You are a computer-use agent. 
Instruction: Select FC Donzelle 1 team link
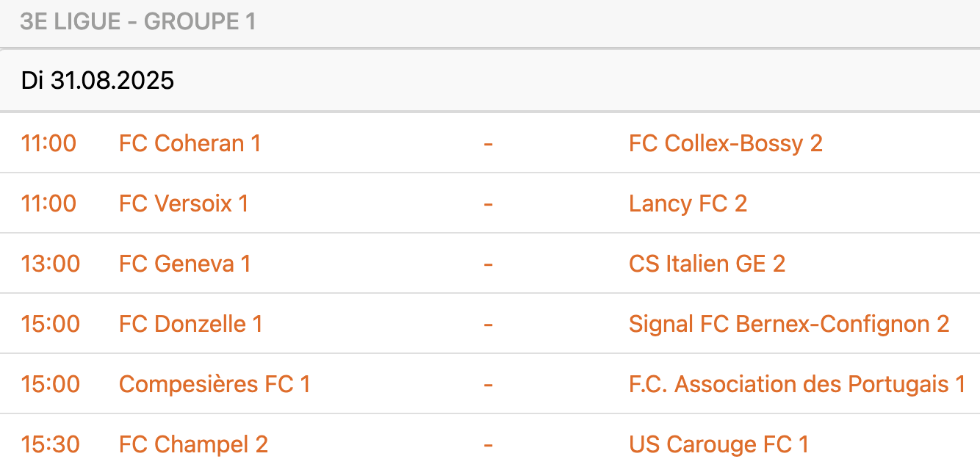190,324
